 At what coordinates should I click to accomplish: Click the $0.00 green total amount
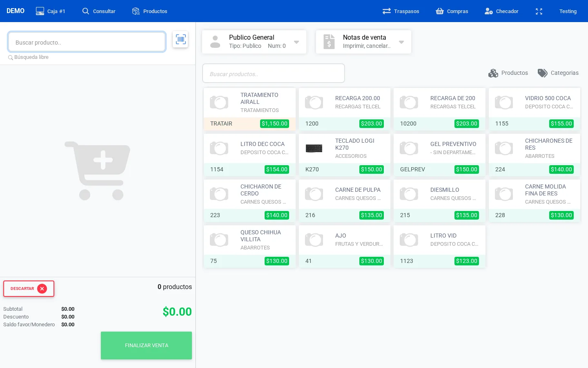click(177, 312)
